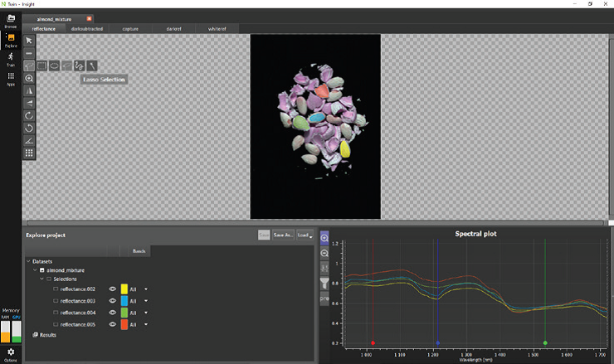Collapse the Datasets tree node

click(x=28, y=261)
